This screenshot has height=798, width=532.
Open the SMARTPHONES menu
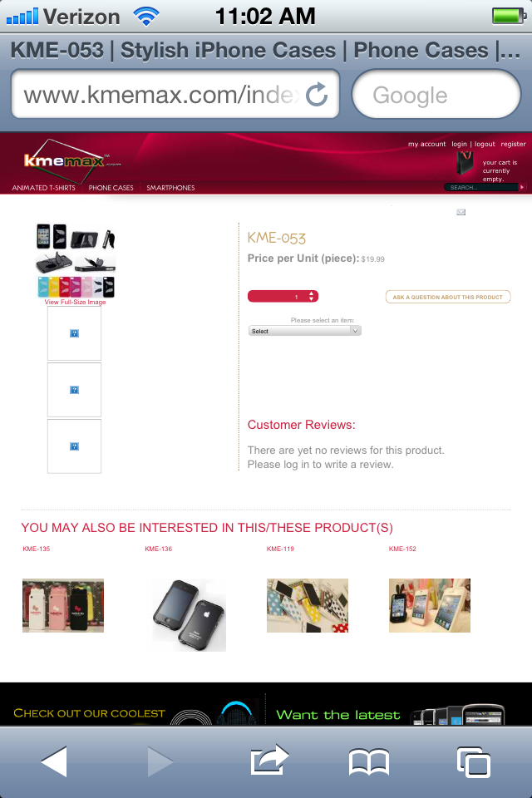click(x=170, y=188)
